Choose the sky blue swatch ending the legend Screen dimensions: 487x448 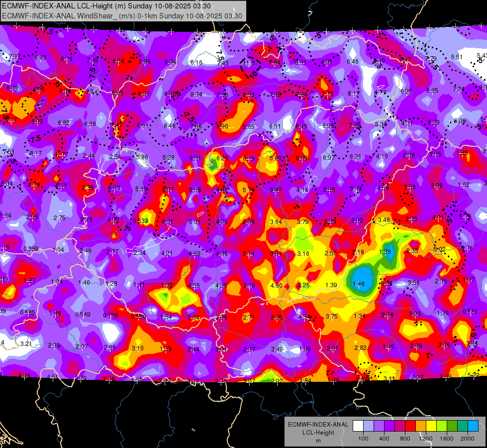[473, 426]
